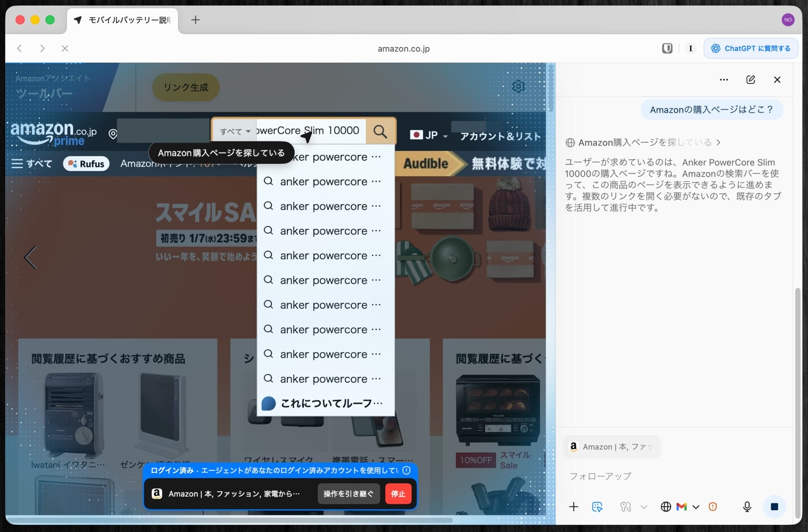Click the Amazon search magnifier button
The width and height of the screenshot is (808, 532).
click(380, 132)
